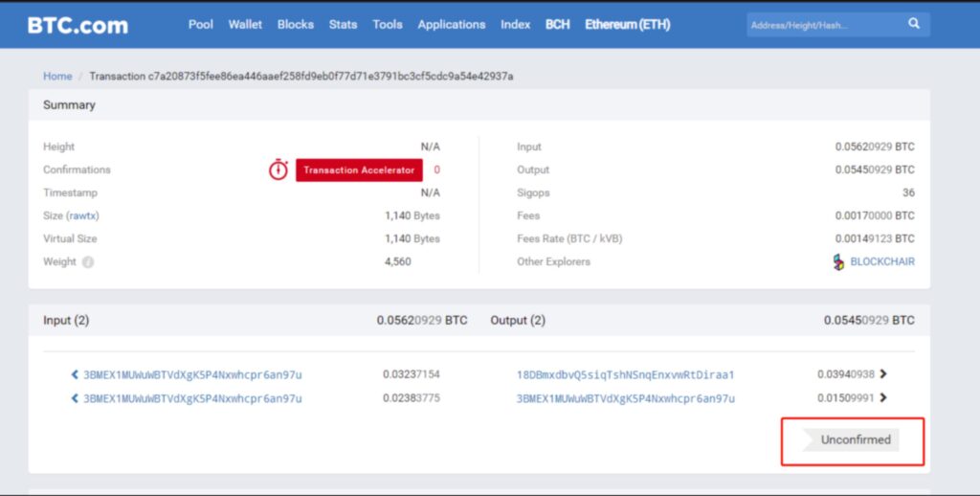Go to the Index page
This screenshot has width=980, height=496.
click(x=516, y=24)
